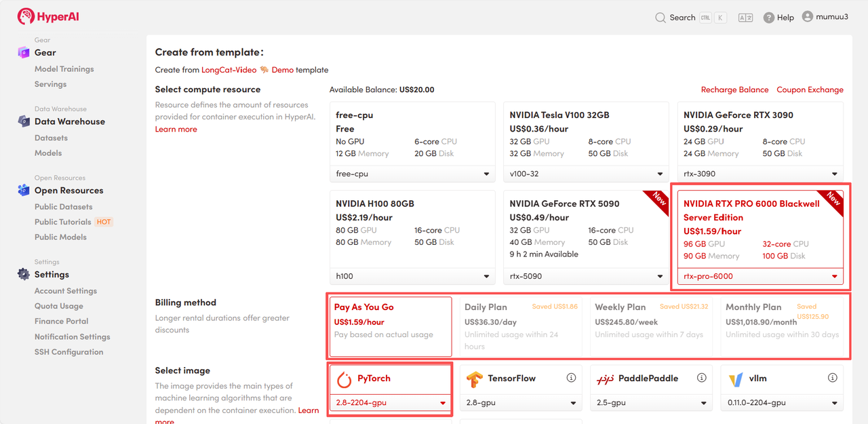Open PyTorch 2.8-2204-gpu version dropdown
The width and height of the screenshot is (868, 424).
[390, 402]
